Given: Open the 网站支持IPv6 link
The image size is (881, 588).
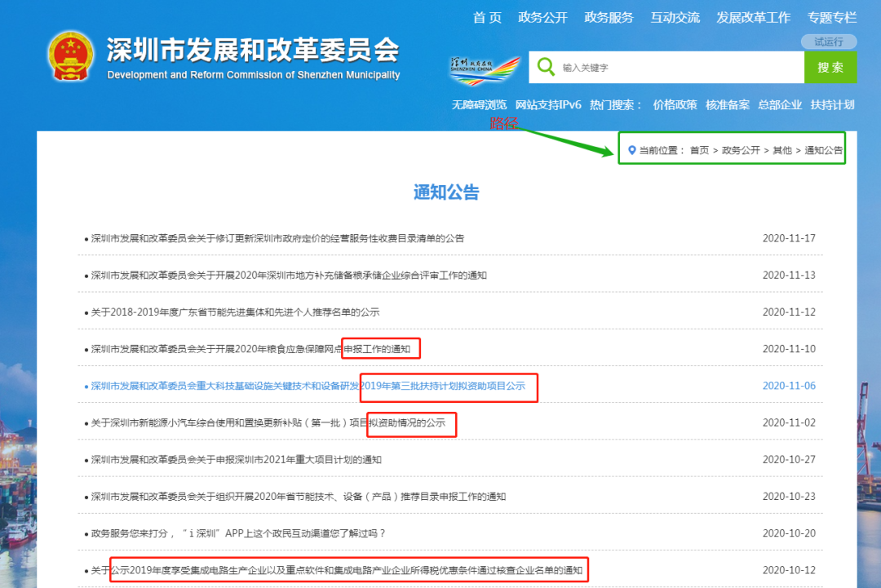Looking at the screenshot, I should pyautogui.click(x=548, y=105).
